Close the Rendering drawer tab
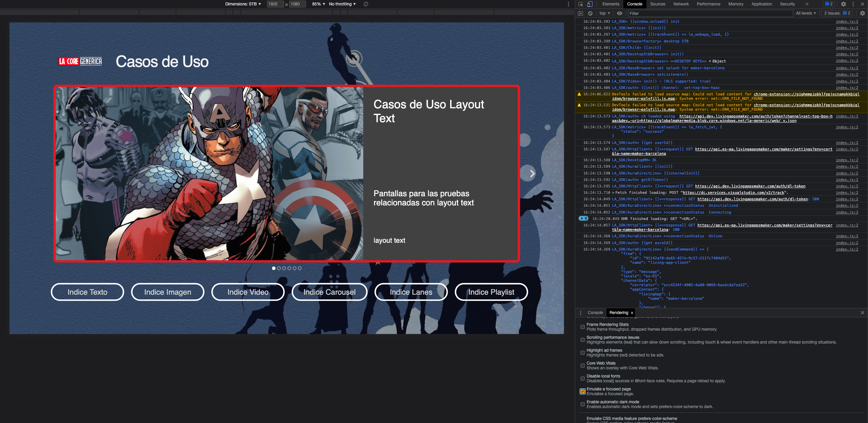Screen dimensions: 868x423 tap(632, 313)
